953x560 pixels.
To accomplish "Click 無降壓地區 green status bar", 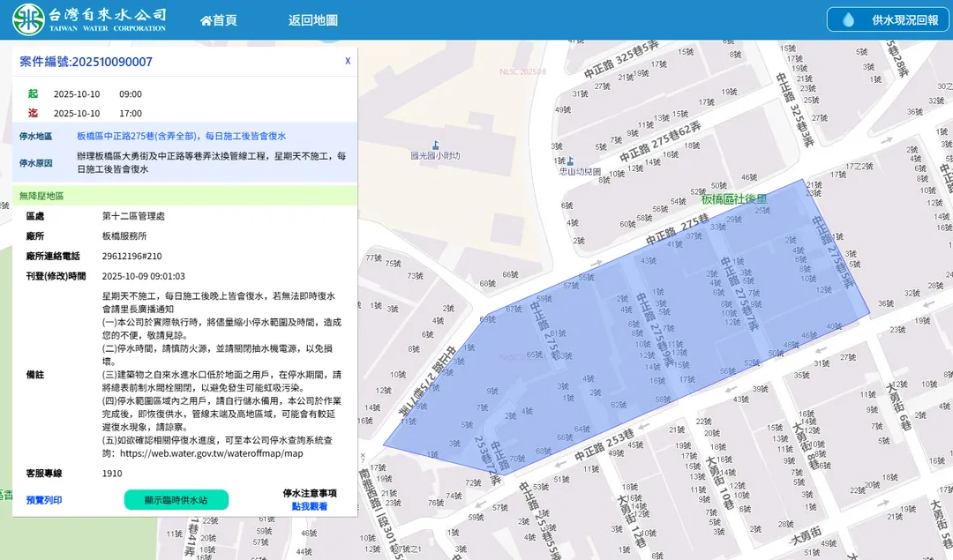I will click(x=184, y=196).
